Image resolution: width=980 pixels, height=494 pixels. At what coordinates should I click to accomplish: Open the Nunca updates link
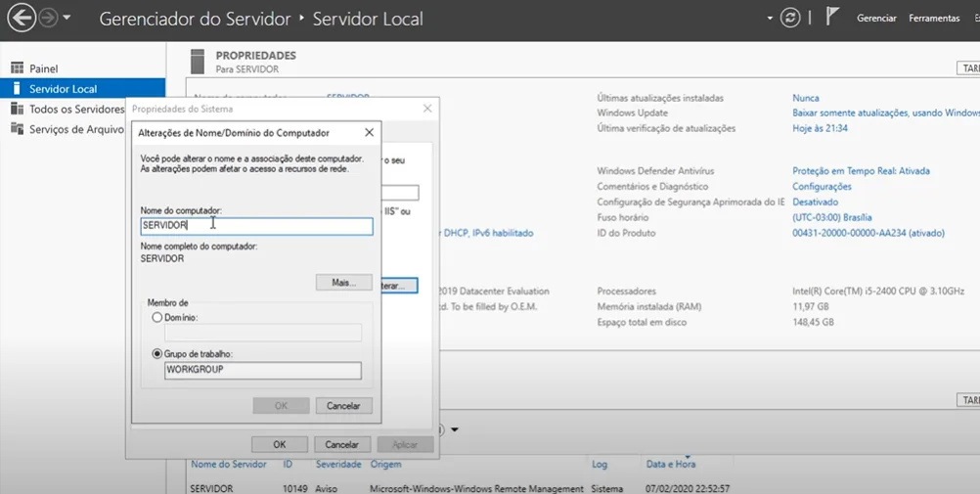click(806, 98)
